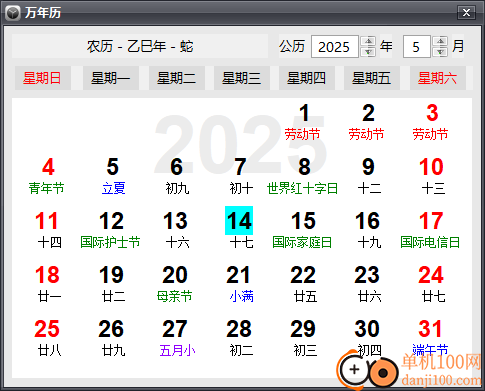Close the 万年历 window

[466, 13]
